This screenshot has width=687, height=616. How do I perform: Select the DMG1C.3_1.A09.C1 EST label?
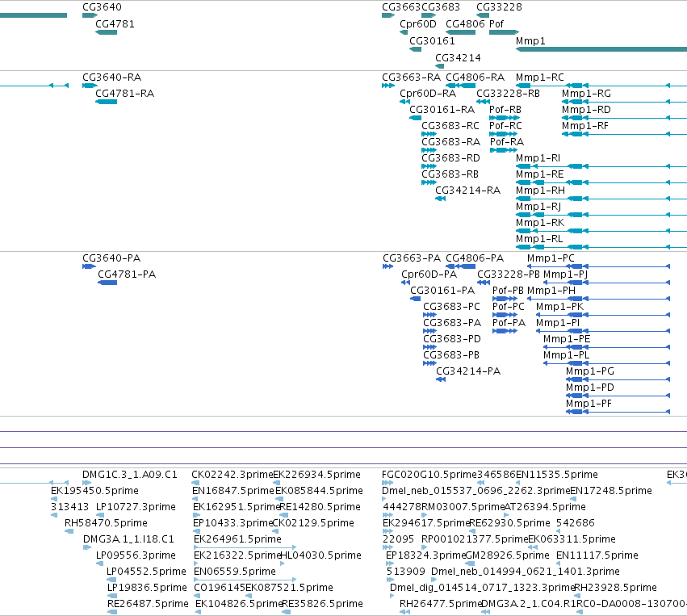tap(130, 475)
